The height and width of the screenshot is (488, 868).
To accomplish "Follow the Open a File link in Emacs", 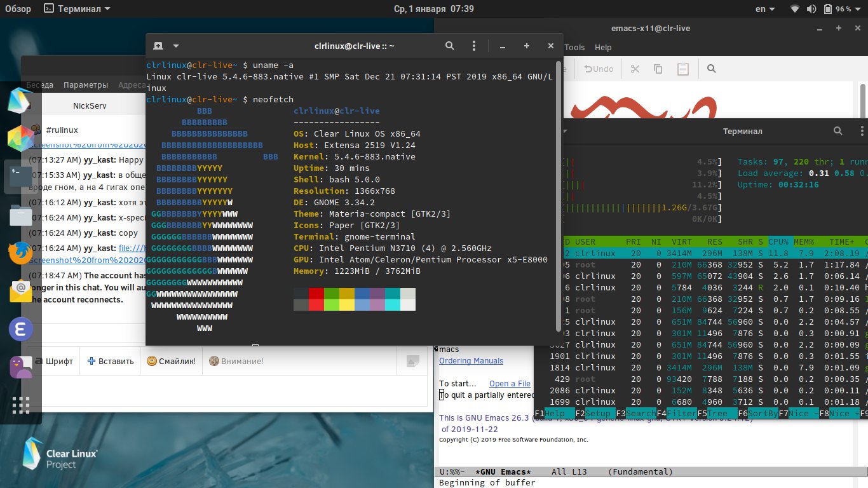I will tap(510, 383).
